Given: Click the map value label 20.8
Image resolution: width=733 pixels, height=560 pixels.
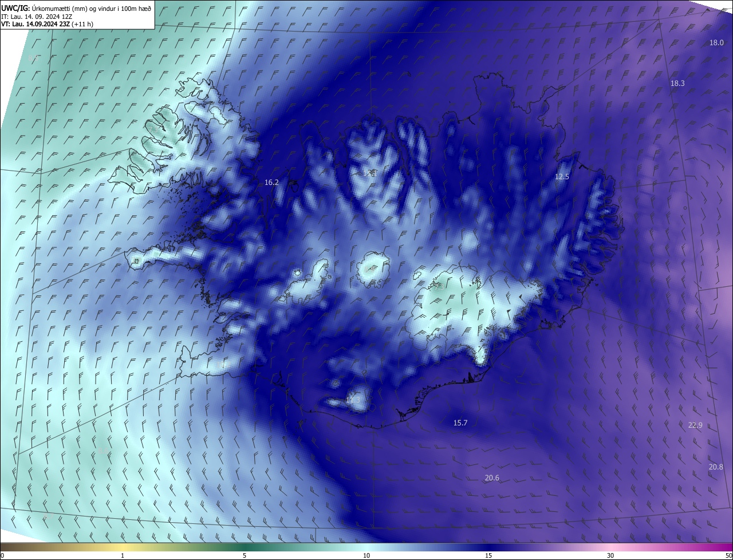Looking at the screenshot, I should (716, 467).
